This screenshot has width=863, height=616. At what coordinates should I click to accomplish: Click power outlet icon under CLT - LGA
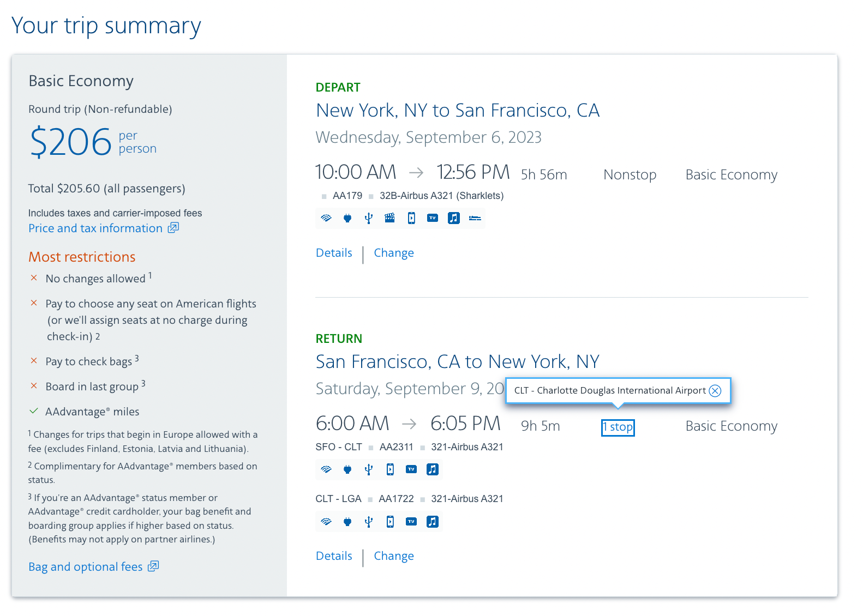coord(347,522)
